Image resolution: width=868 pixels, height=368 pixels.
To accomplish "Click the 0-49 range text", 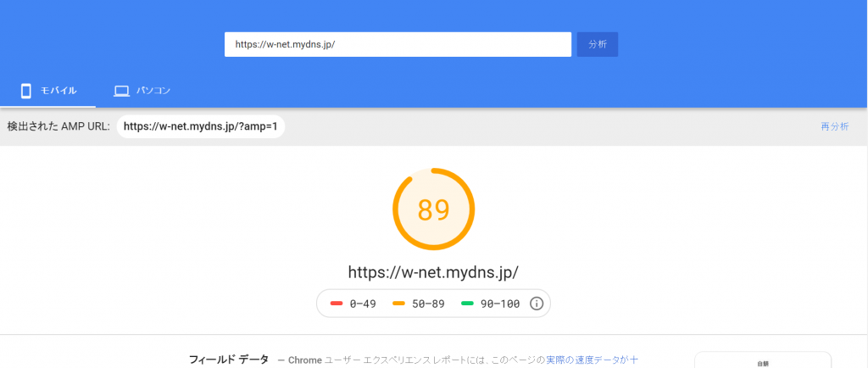I will click(364, 304).
